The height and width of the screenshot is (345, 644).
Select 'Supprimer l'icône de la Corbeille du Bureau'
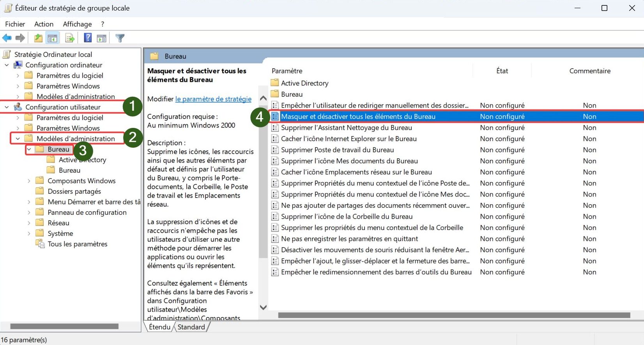tap(347, 217)
